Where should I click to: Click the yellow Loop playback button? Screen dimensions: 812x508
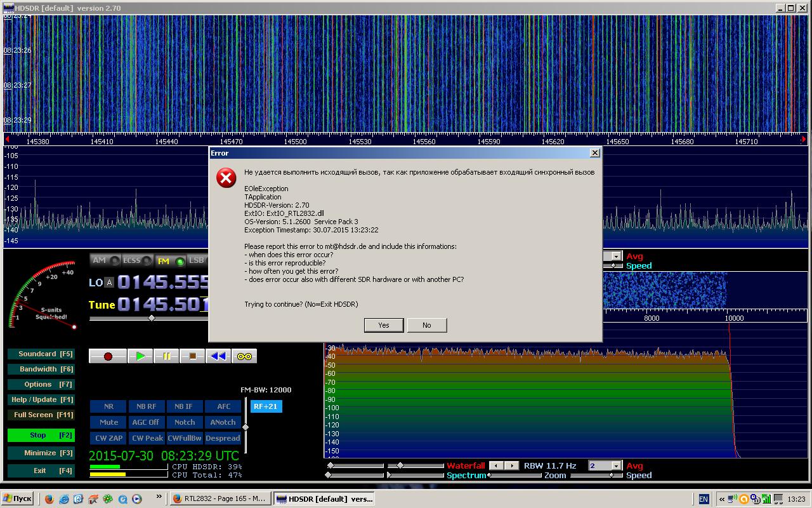point(244,356)
